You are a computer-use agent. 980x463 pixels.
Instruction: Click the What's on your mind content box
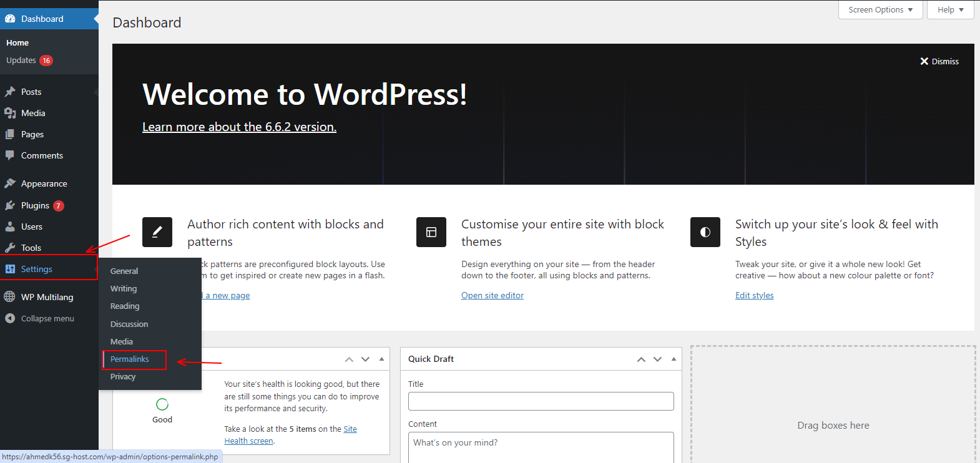541,447
